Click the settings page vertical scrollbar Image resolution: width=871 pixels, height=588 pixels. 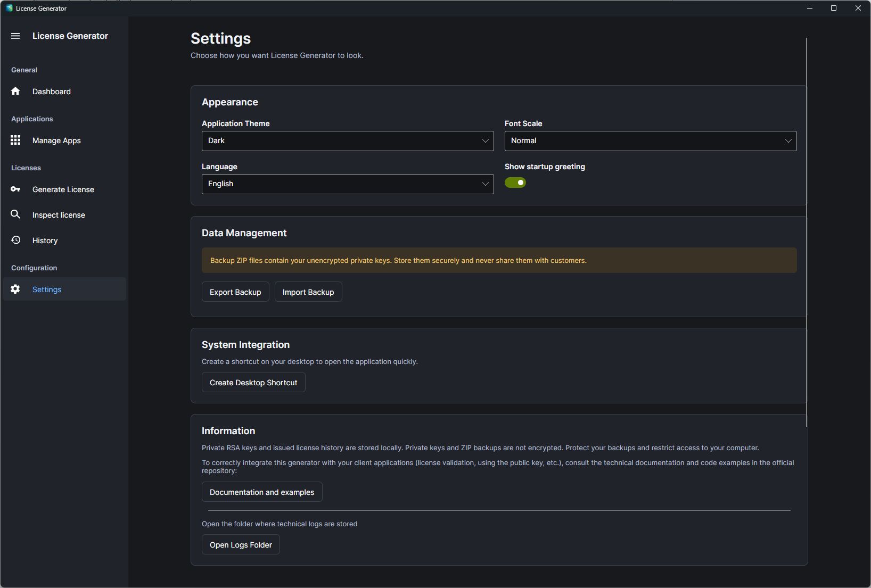click(807, 232)
